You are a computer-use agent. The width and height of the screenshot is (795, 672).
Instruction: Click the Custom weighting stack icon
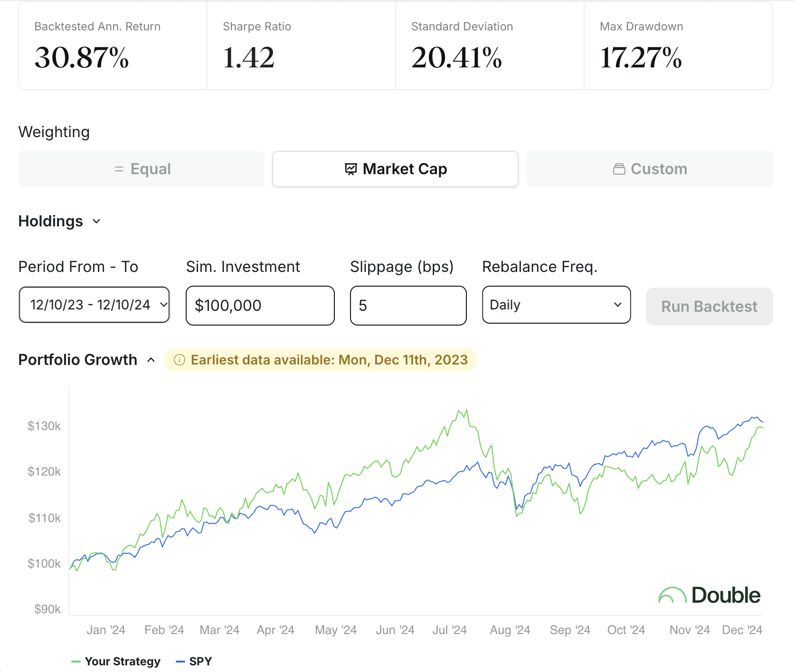pos(619,169)
